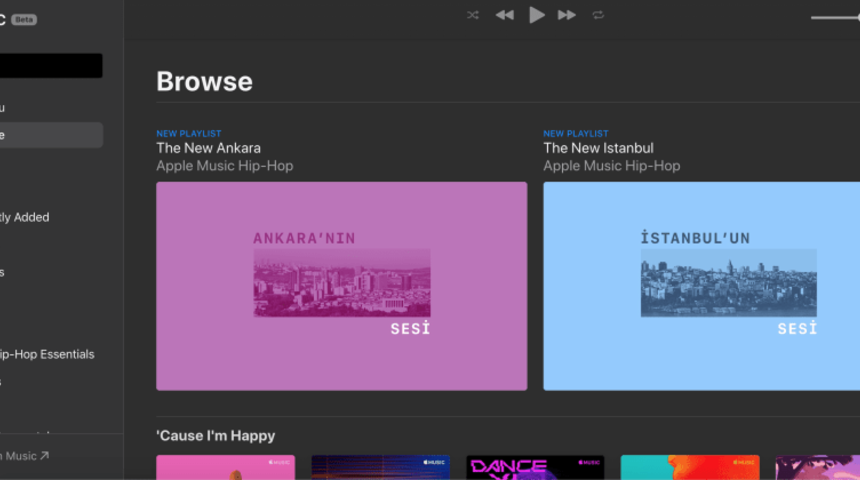
Task: Open the İstanbul'un Sesi playlist artwork
Action: [x=701, y=286]
